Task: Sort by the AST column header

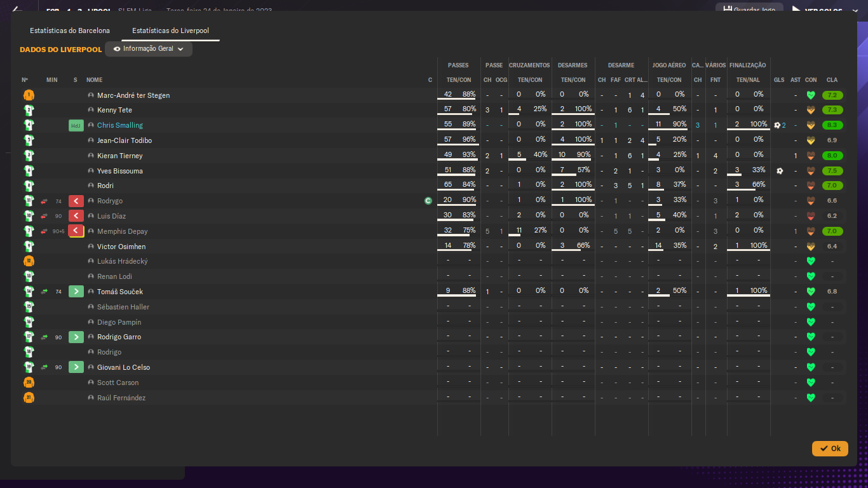Action: tap(796, 80)
